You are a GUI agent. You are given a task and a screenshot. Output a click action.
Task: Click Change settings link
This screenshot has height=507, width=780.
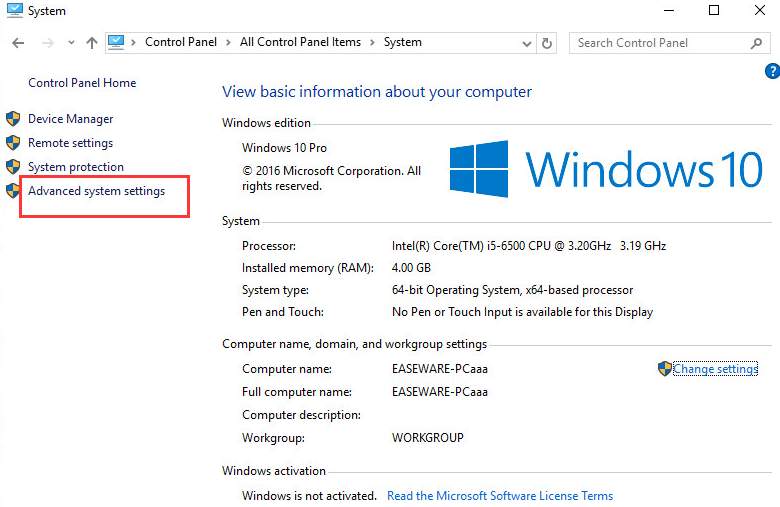pyautogui.click(x=715, y=369)
